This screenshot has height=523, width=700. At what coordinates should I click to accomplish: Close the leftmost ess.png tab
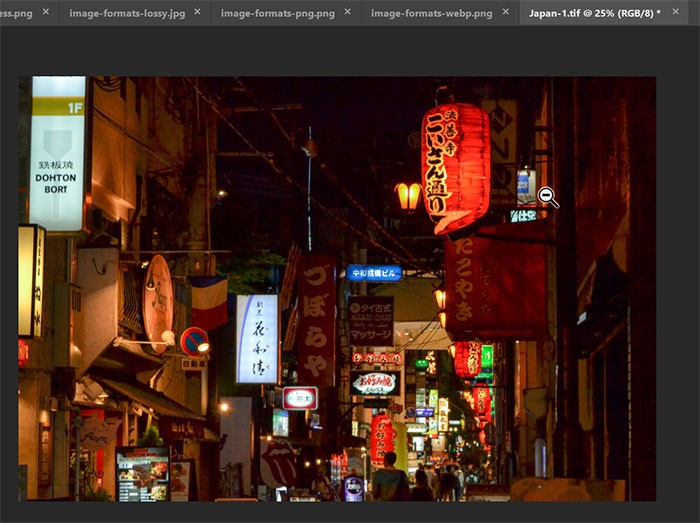pyautogui.click(x=46, y=12)
